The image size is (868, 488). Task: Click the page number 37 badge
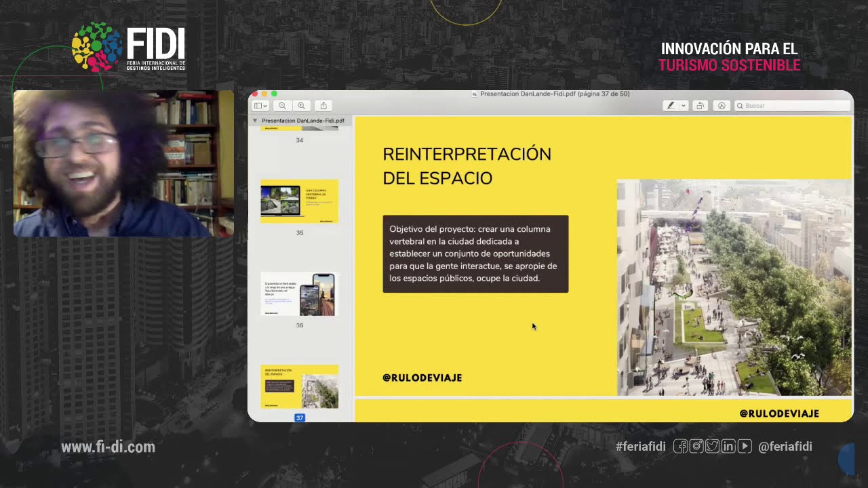[300, 418]
